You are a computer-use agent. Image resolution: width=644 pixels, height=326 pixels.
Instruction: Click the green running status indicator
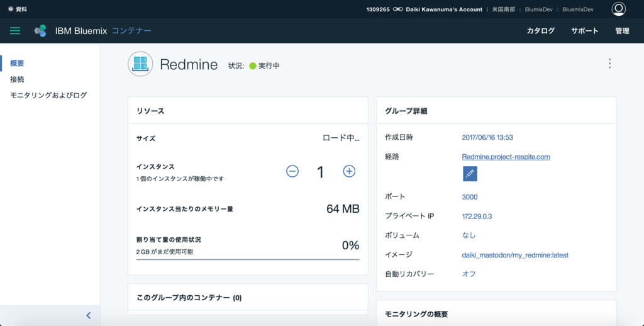253,66
